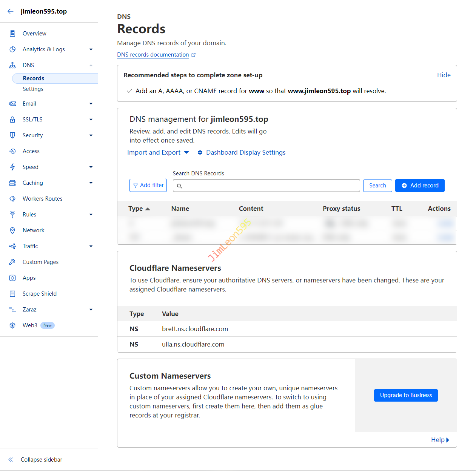Click the Network location pin icon
The height and width of the screenshot is (471, 476).
[12, 230]
